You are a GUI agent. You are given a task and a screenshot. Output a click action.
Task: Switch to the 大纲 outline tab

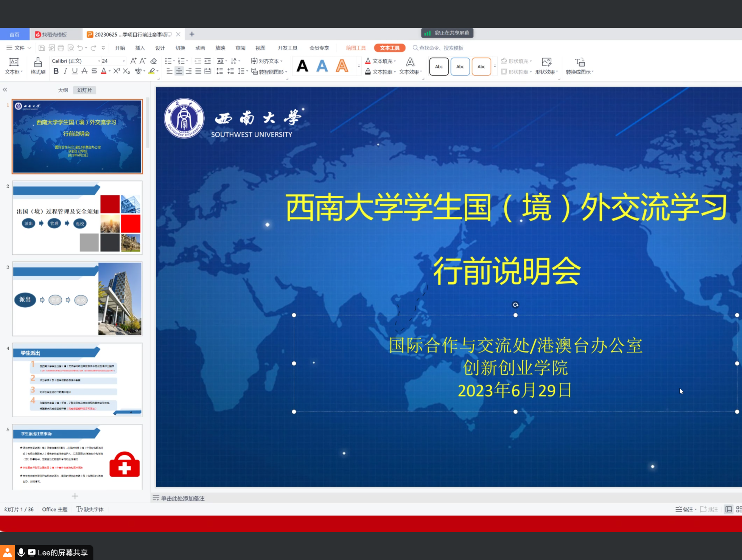pyautogui.click(x=63, y=90)
